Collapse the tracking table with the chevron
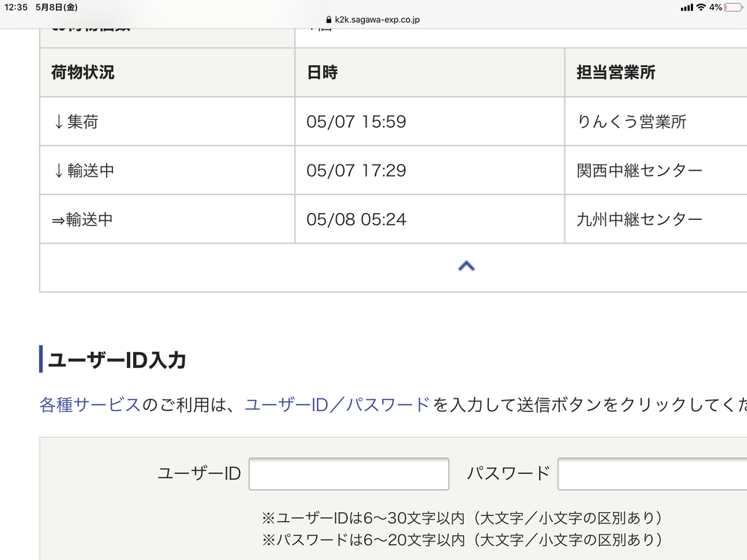747x560 pixels. click(x=467, y=266)
